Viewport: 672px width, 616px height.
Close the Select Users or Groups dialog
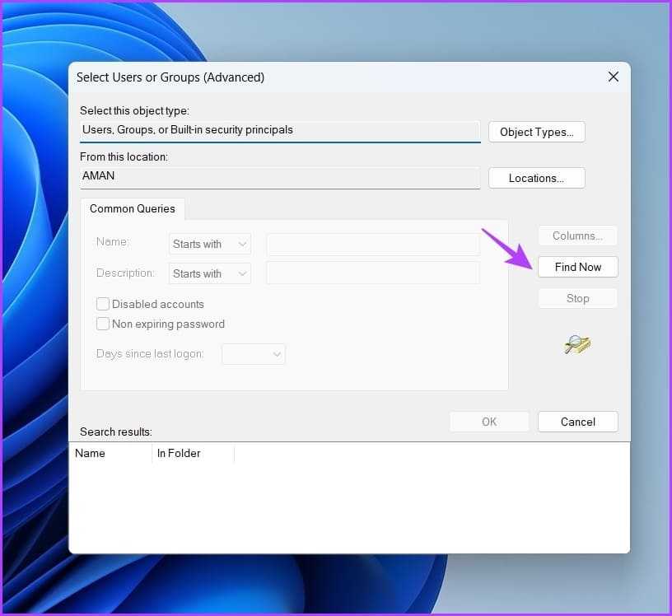pyautogui.click(x=613, y=77)
